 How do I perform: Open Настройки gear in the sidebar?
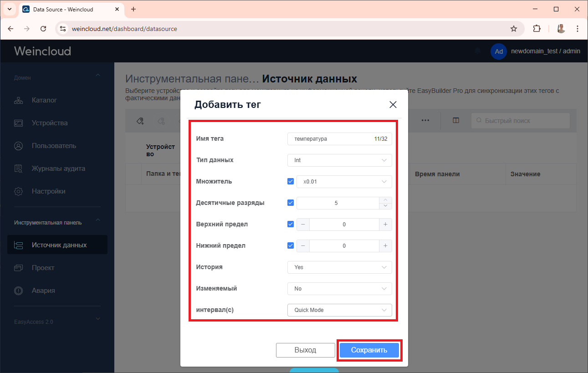[19, 191]
